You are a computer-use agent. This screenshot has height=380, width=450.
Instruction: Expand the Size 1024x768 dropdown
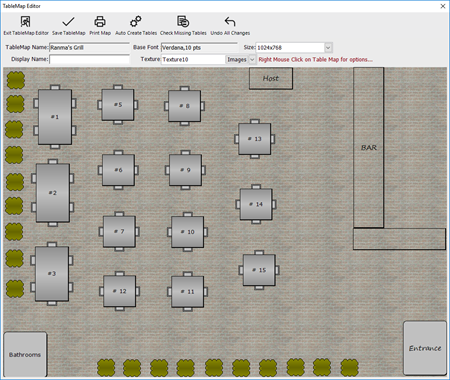328,48
